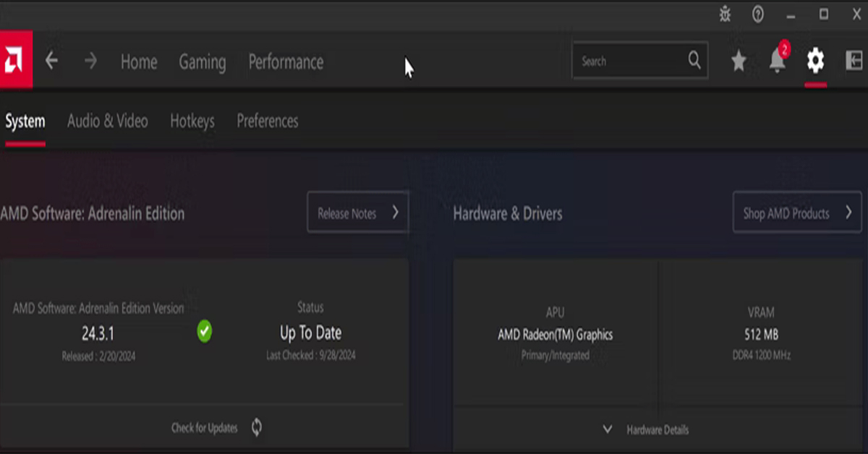The width and height of the screenshot is (868, 454).
Task: Switch to Audio & Video tab
Action: click(107, 121)
